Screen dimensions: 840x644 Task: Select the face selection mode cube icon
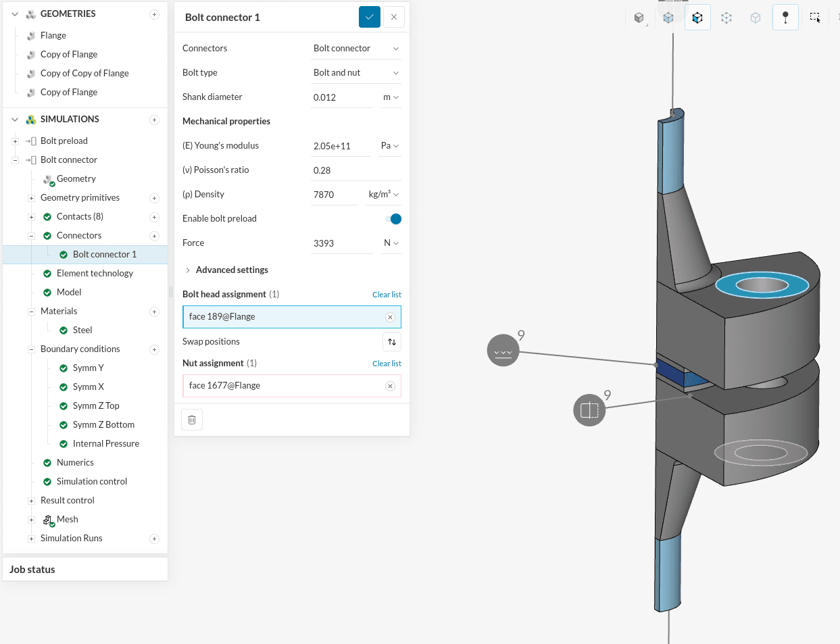[x=697, y=18]
